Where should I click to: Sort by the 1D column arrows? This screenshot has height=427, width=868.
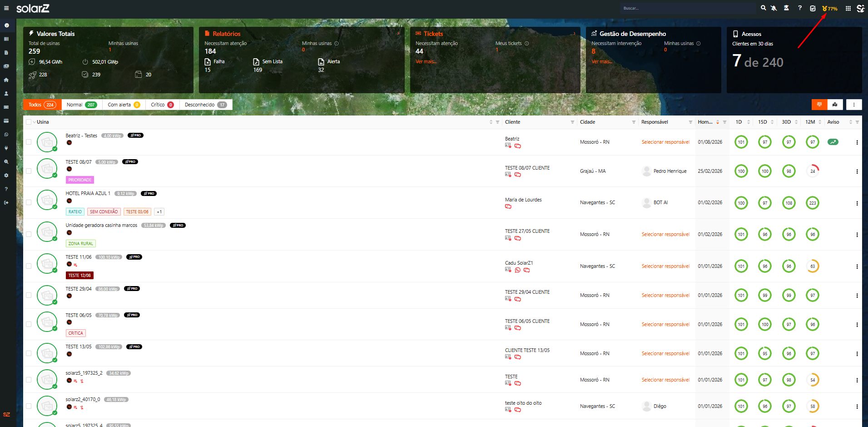749,122
